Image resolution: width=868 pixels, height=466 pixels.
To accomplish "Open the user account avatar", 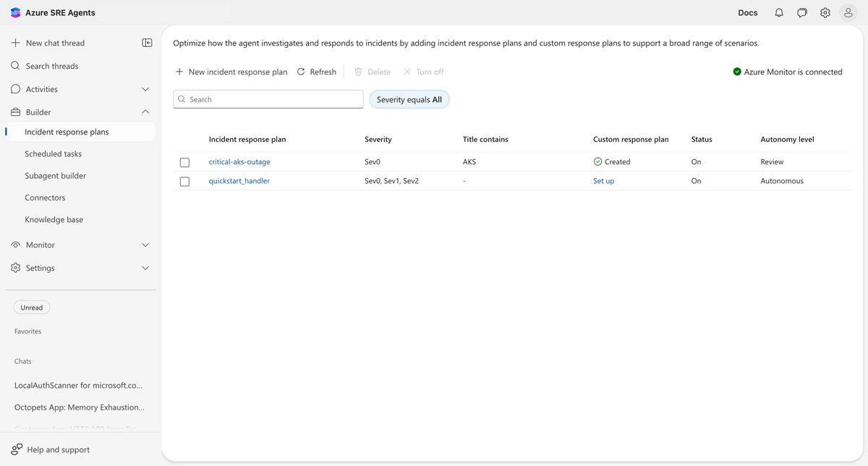I will pos(848,13).
